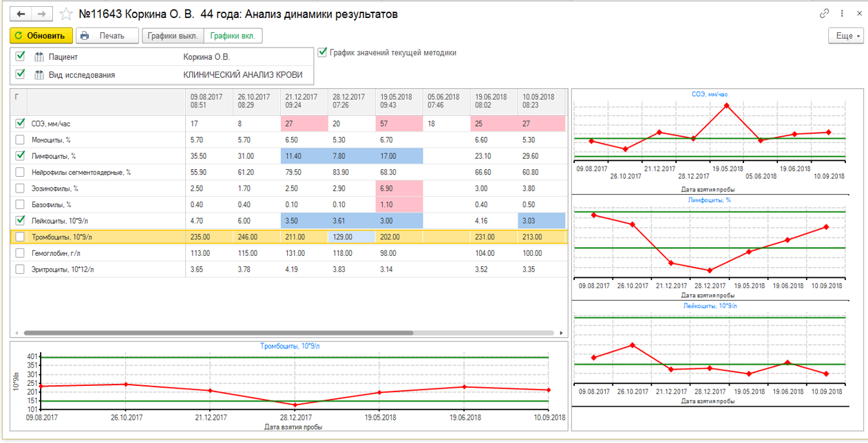Go forward with the right arrow button
This screenshot has width=868, height=443.
click(x=41, y=14)
